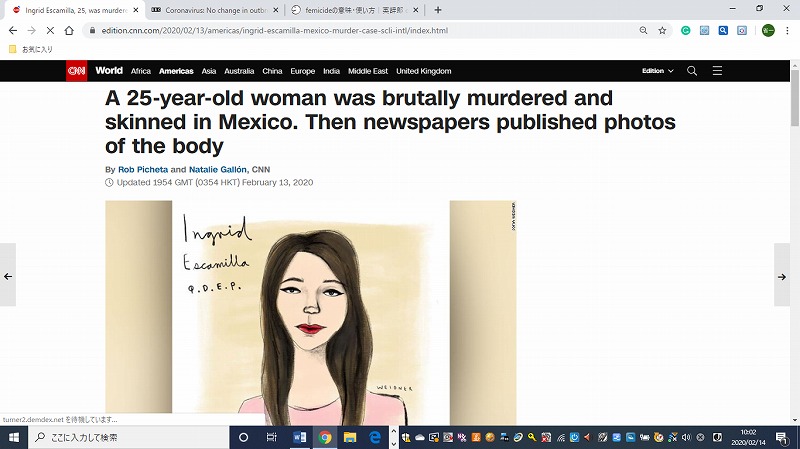Click the browser forward arrow button
This screenshot has height=449, width=800.
pyautogui.click(x=32, y=31)
